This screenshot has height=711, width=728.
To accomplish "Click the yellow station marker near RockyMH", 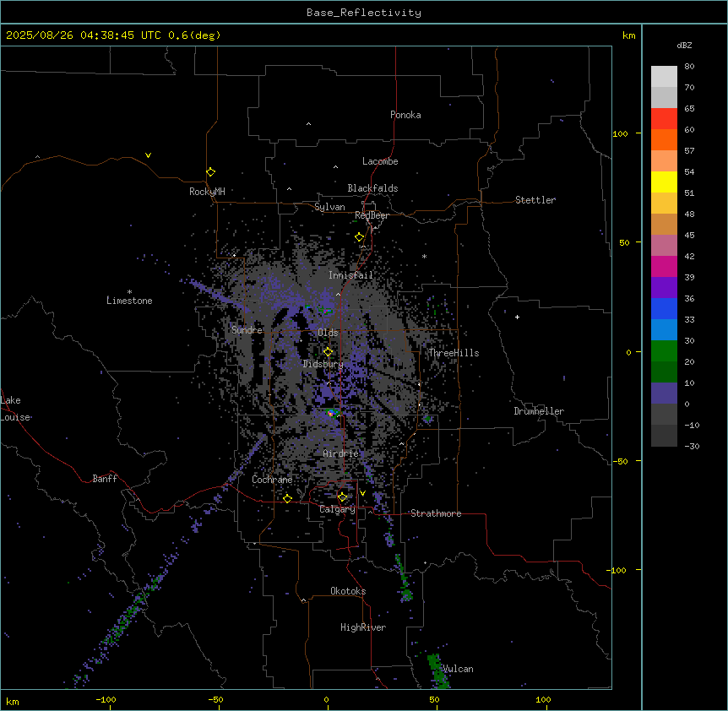I will (x=210, y=171).
